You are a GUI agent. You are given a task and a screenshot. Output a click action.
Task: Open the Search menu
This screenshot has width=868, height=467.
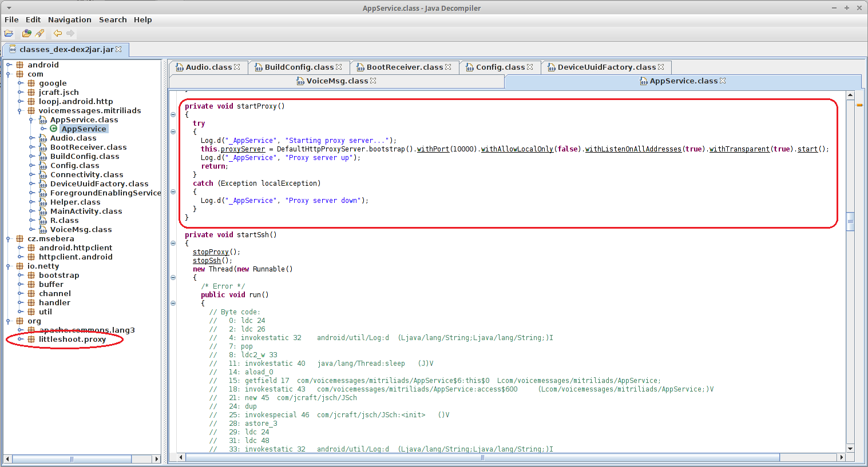coord(113,19)
